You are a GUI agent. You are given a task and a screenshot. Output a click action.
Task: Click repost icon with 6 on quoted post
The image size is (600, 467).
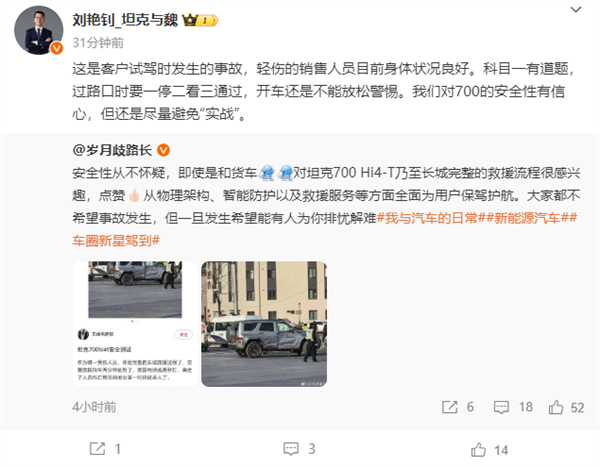tap(458, 407)
